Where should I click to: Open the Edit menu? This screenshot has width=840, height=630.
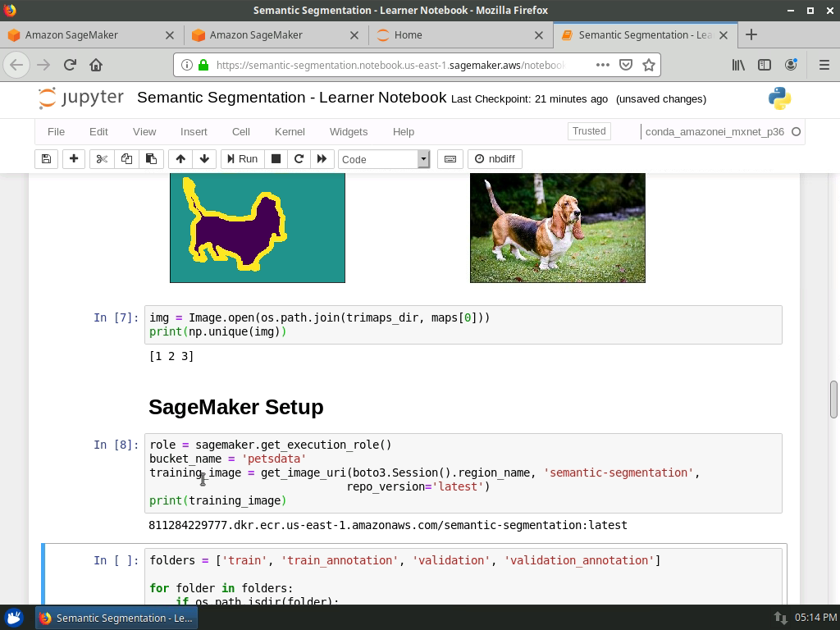tap(98, 132)
